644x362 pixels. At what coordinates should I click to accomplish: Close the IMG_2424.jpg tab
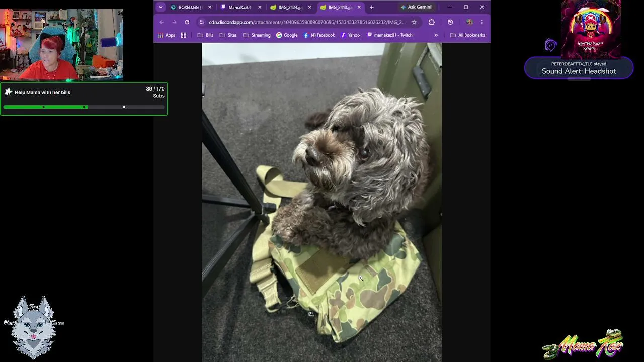tap(309, 7)
